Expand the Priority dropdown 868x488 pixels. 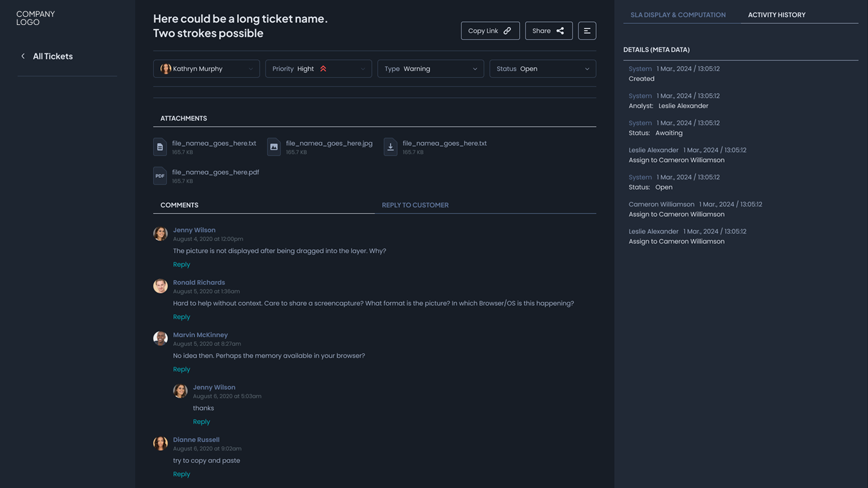[318, 69]
